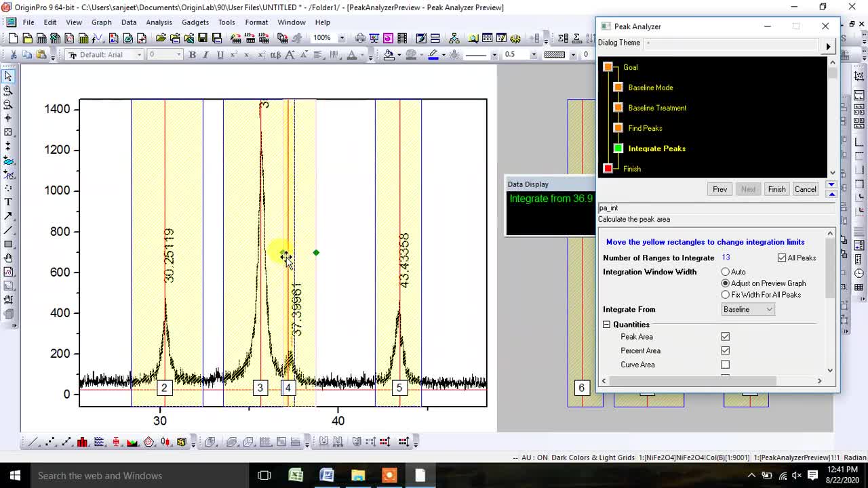Image resolution: width=868 pixels, height=488 pixels.
Task: Click the Area plot icon in the bottom toolbar
Action: (x=132, y=442)
